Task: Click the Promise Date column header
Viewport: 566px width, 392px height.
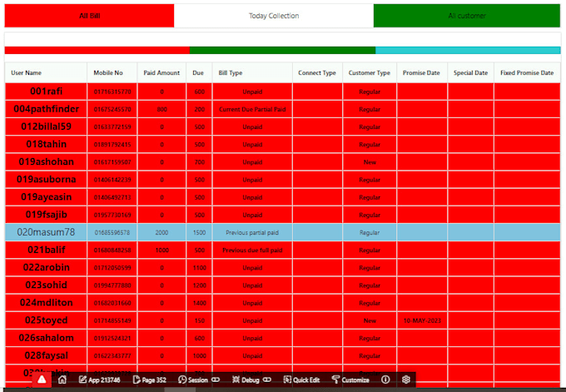Action: (421, 72)
